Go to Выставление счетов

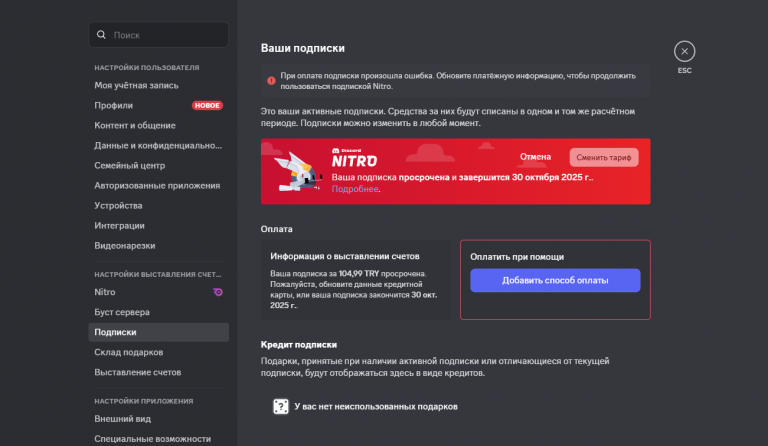coord(158,373)
